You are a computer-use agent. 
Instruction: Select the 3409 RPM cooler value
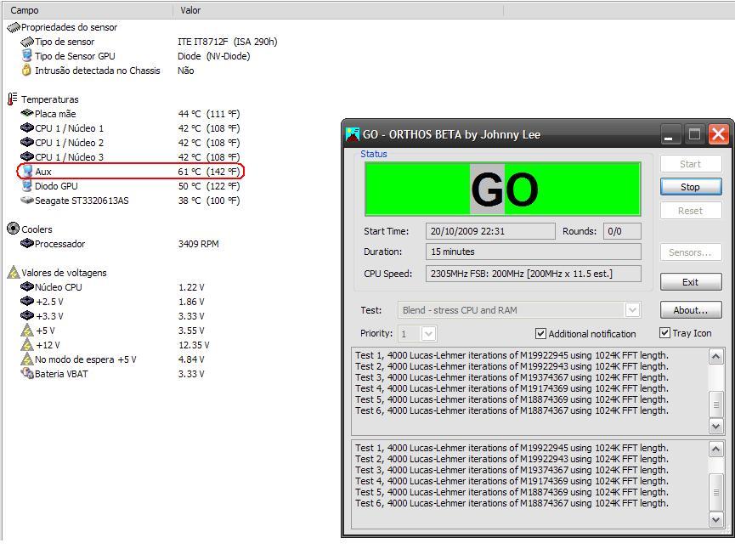click(x=198, y=244)
